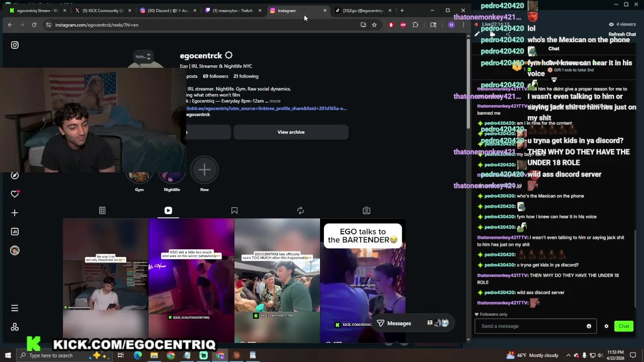The image size is (644, 362).
Task: Click the edit pencil icon in stream panel
Action: [x=477, y=34]
